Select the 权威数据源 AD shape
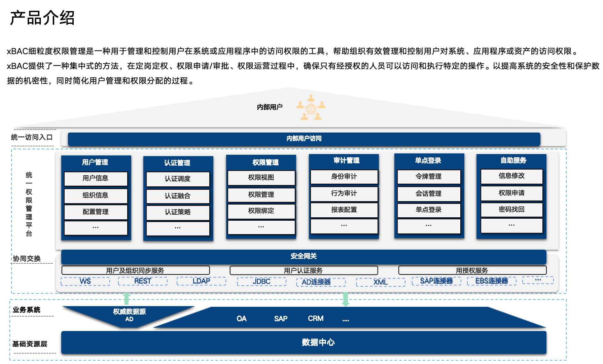This screenshot has height=364, width=603. click(129, 315)
